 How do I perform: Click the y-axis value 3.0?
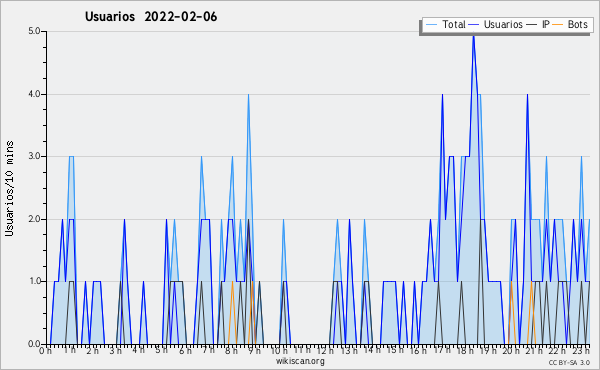[x=34, y=156]
